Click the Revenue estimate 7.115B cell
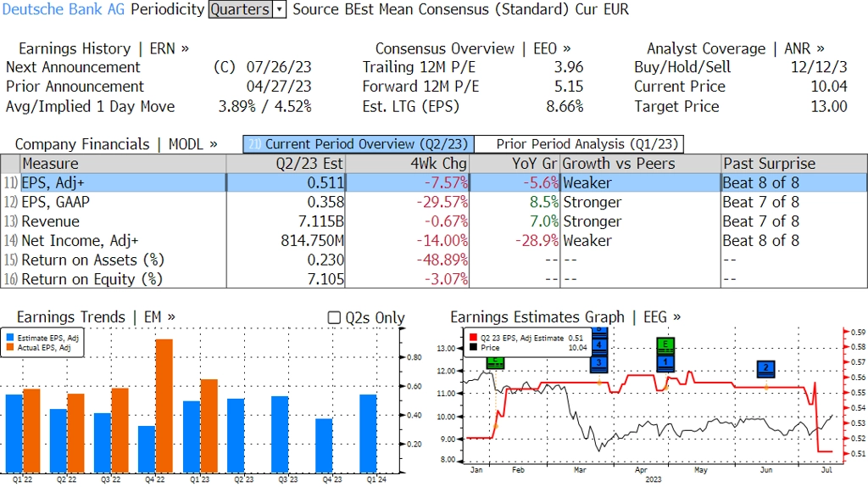 click(x=286, y=221)
